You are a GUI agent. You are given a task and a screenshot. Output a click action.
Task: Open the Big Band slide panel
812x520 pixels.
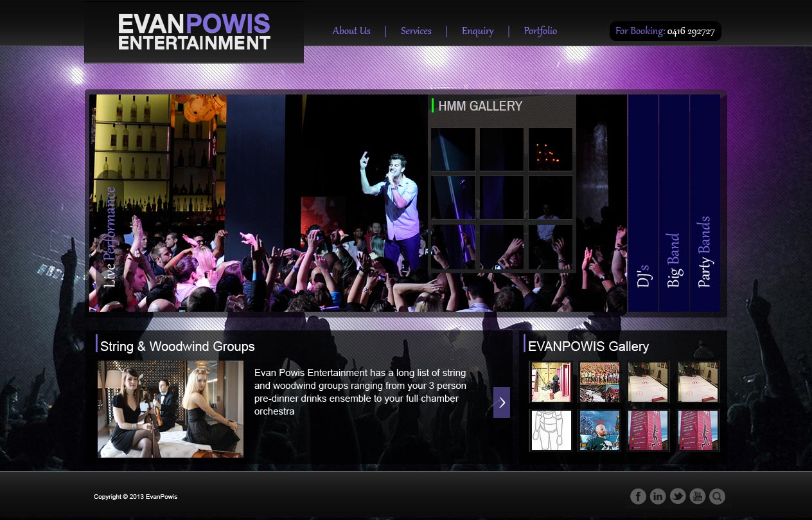click(674, 203)
